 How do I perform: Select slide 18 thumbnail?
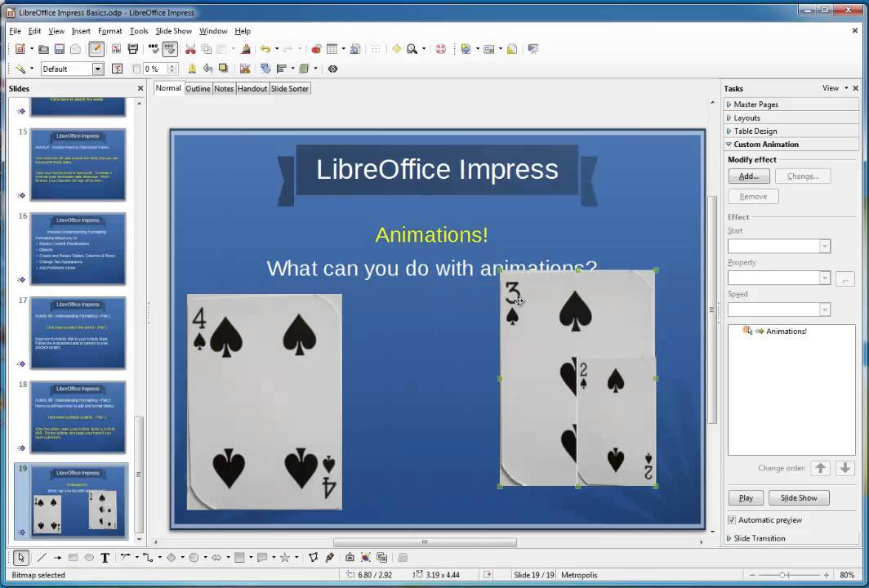tap(78, 416)
